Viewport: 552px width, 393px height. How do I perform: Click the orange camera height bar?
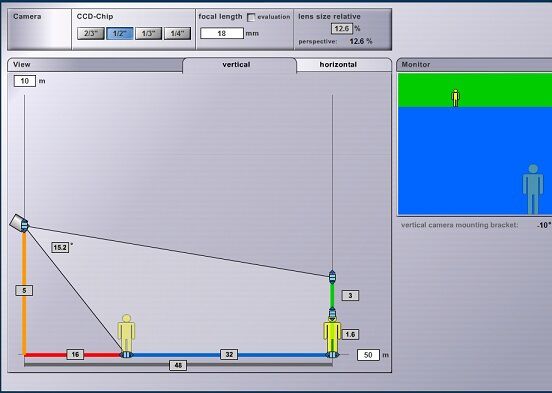[x=24, y=293]
